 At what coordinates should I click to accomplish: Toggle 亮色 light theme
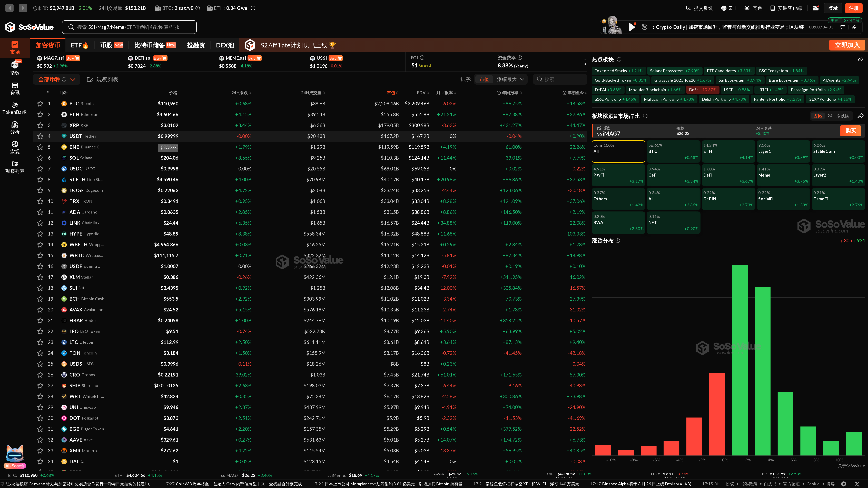pos(753,8)
